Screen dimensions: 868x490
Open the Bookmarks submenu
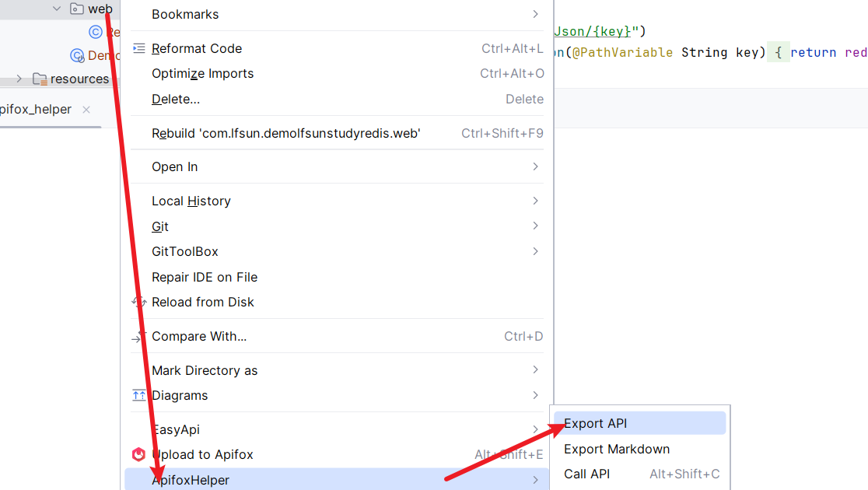[x=184, y=14]
